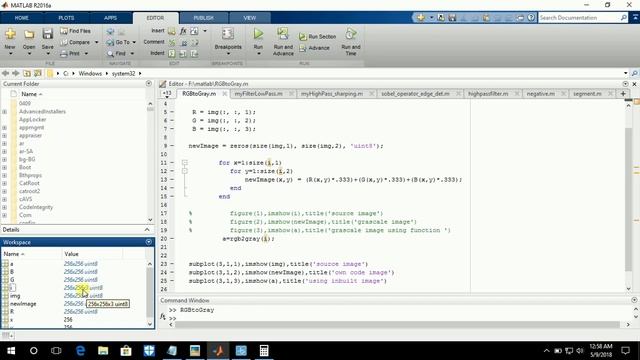Select the AppLocker folder

(x=33, y=120)
